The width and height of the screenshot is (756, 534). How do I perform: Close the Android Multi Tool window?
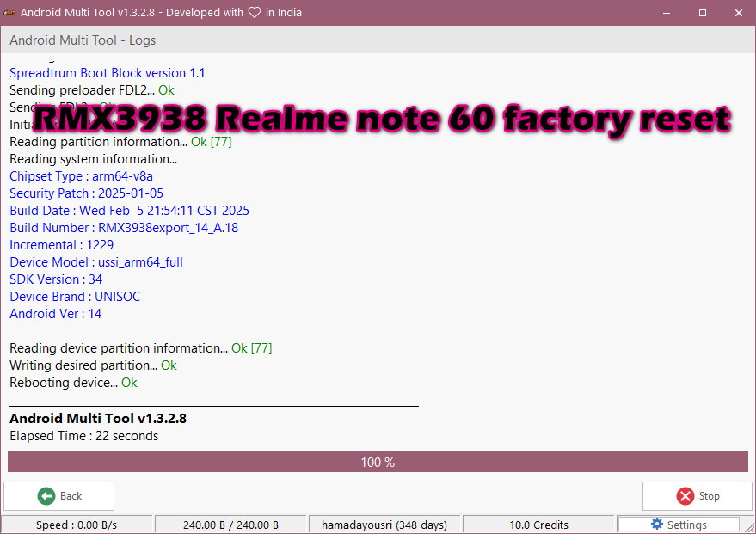click(x=738, y=13)
